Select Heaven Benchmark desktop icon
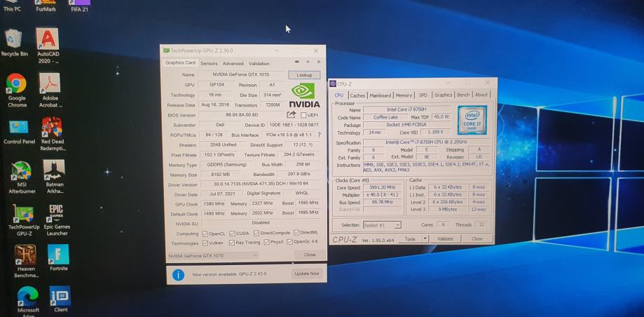 tap(26, 262)
